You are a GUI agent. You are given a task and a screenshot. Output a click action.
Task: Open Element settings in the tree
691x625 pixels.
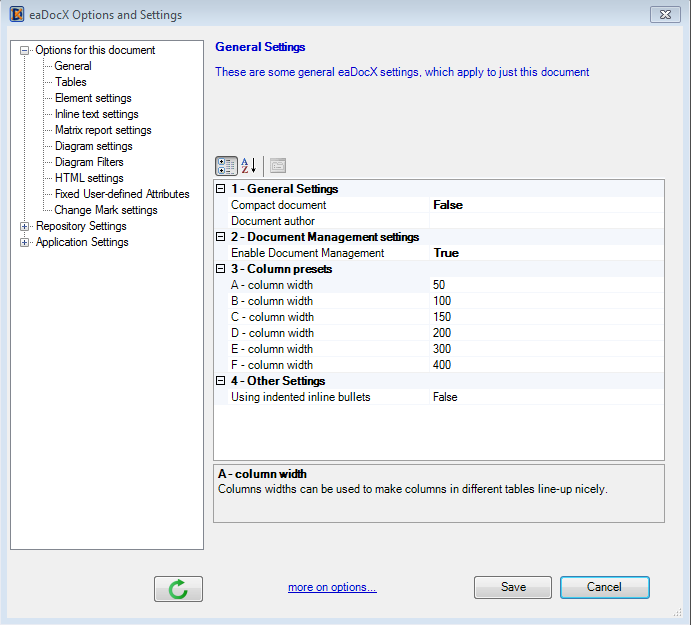tap(93, 98)
